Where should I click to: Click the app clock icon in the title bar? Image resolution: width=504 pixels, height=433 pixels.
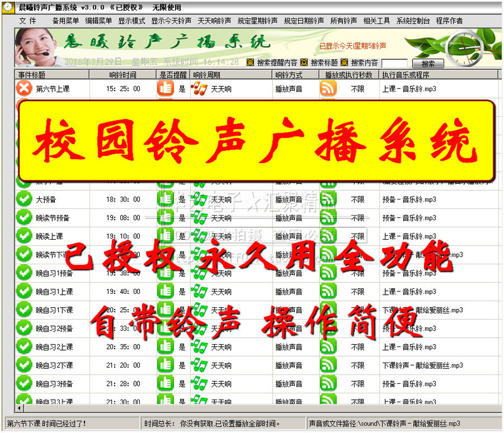pyautogui.click(x=8, y=7)
